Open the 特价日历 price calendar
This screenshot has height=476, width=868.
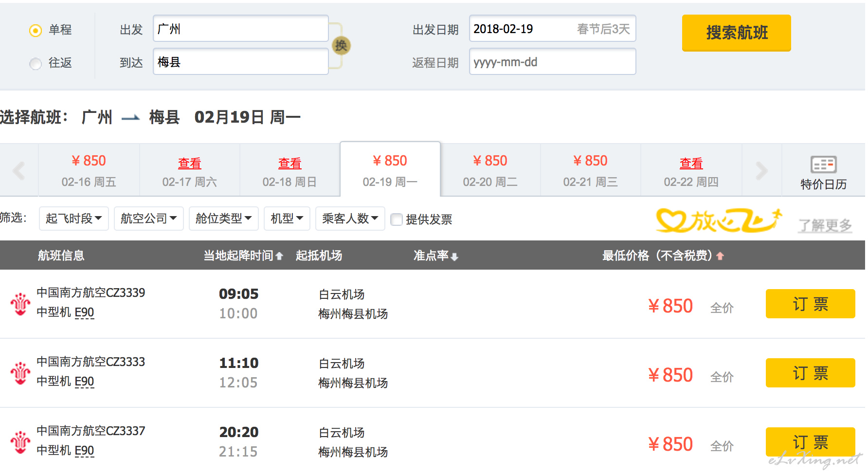pos(823,172)
